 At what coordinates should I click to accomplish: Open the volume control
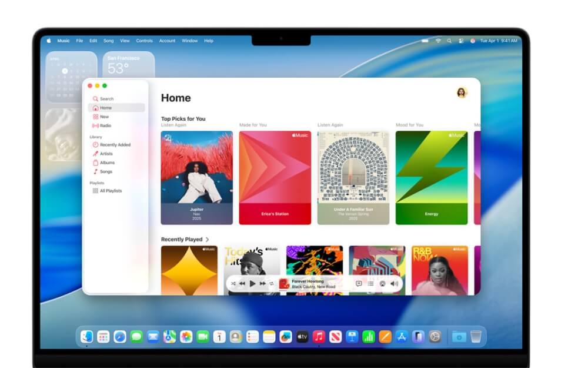(395, 284)
